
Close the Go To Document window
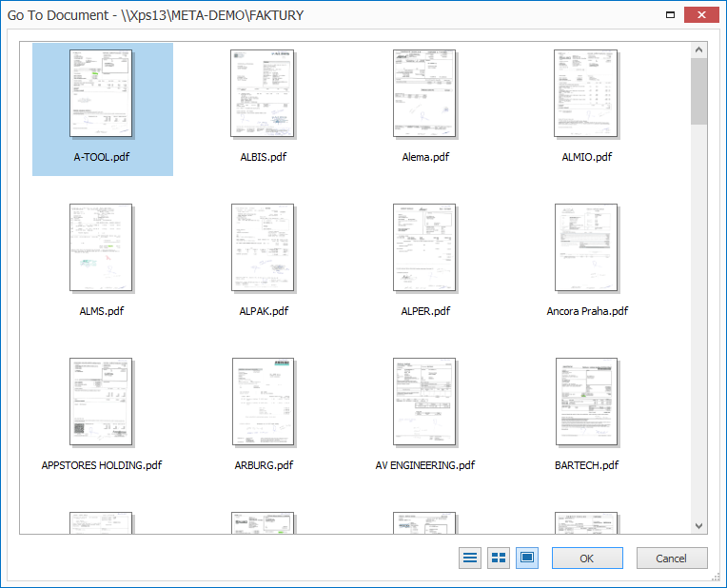tap(701, 15)
